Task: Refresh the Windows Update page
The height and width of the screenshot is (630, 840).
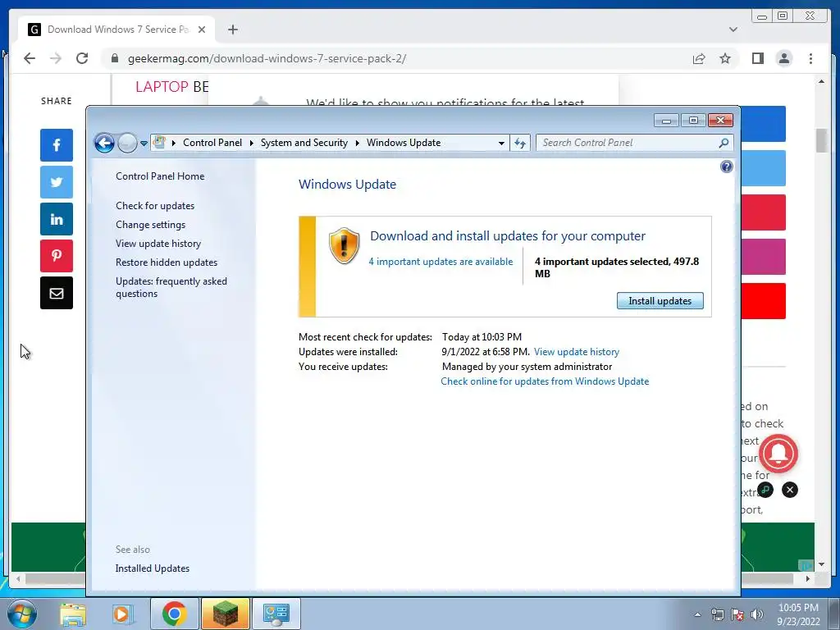Action: 520,143
